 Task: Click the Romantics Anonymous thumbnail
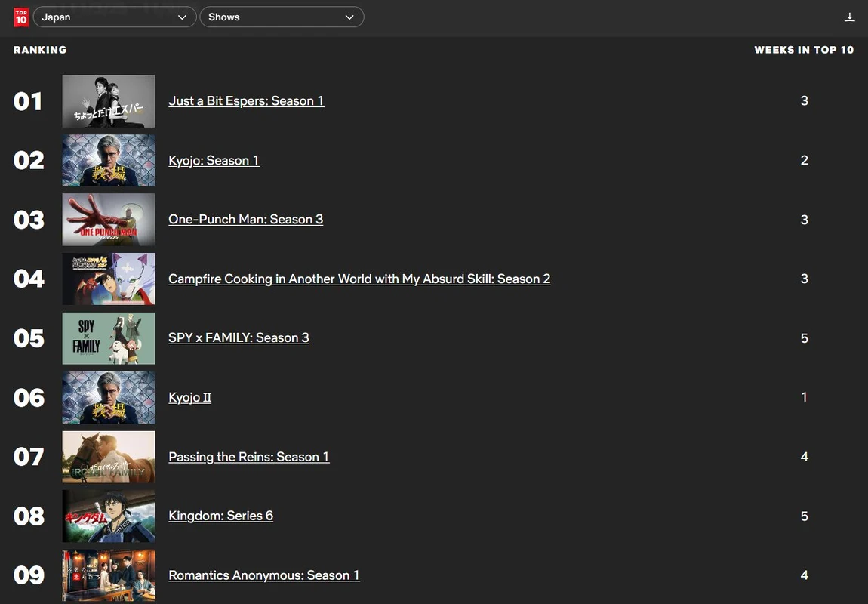pos(109,575)
